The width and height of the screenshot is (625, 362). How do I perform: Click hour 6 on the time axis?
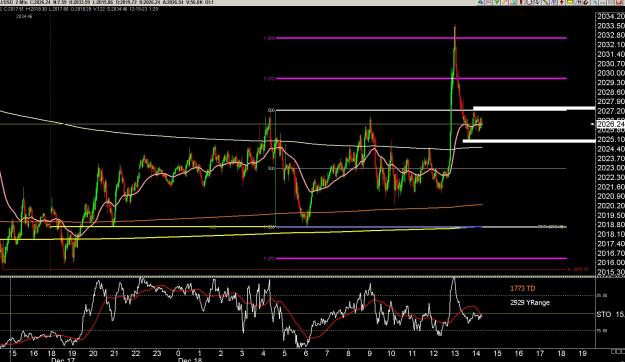(306, 353)
